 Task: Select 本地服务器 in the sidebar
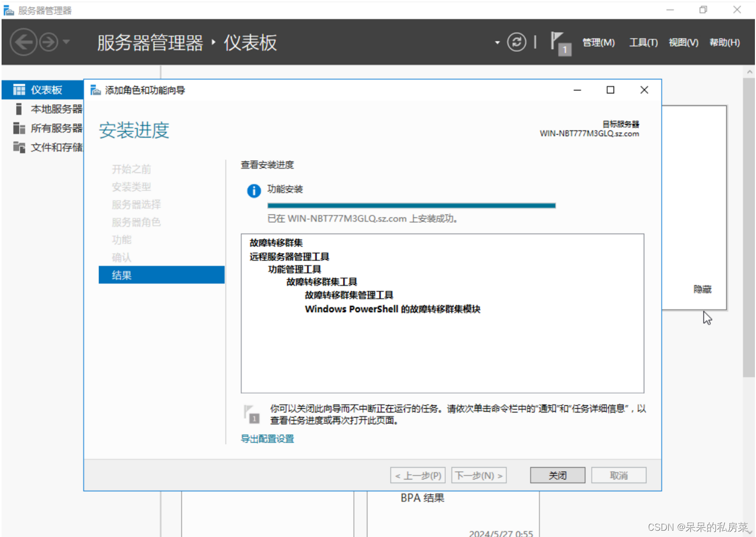point(43,109)
